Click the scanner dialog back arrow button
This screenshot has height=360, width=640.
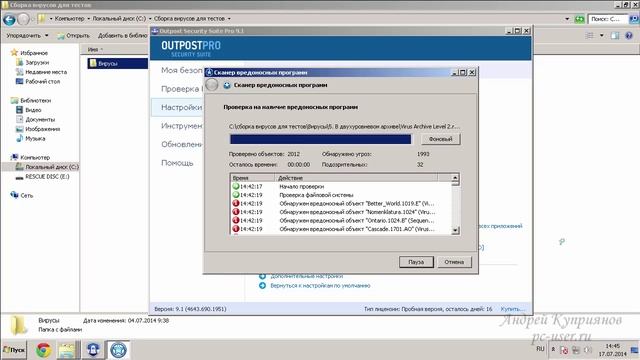pos(212,85)
